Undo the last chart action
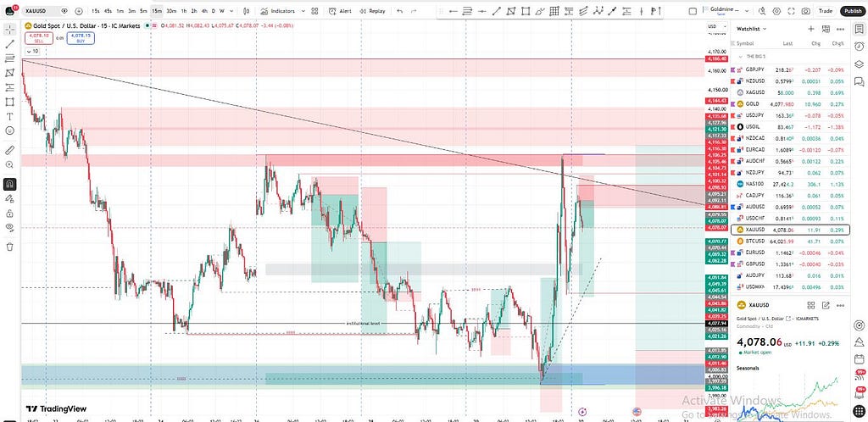This screenshot has height=422, width=868. click(400, 11)
